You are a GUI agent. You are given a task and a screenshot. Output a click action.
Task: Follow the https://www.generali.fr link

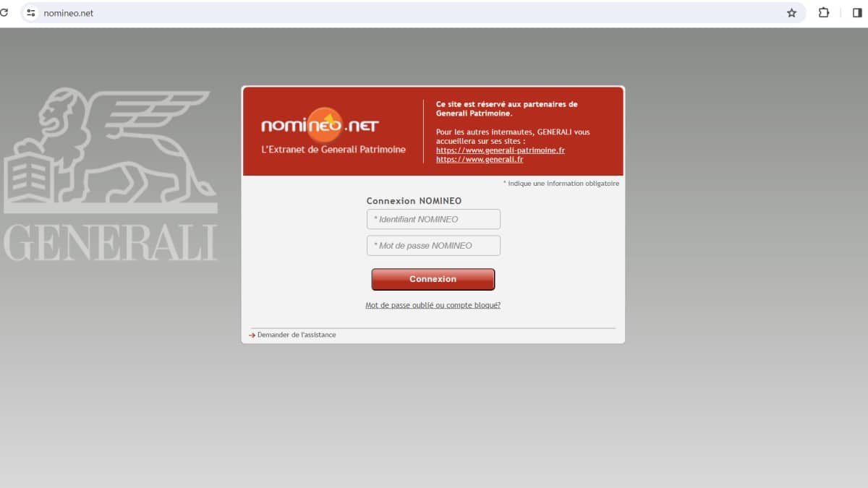click(x=479, y=159)
